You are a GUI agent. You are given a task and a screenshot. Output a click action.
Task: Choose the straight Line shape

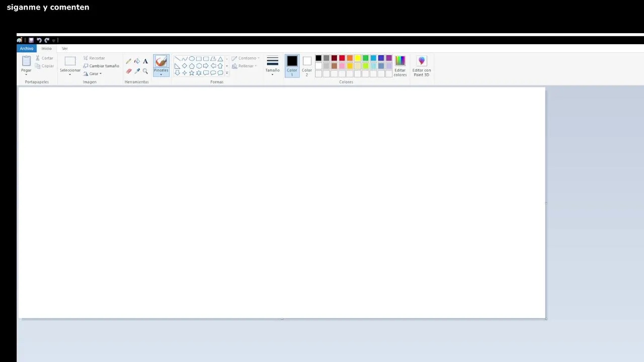177,59
